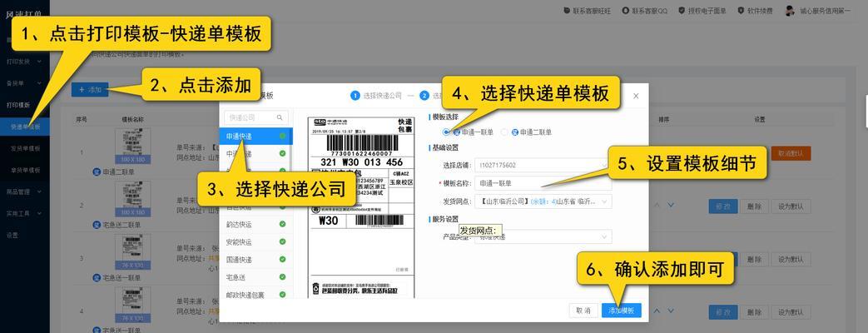Click the search magnifier in 快递公司 box

coord(280,117)
